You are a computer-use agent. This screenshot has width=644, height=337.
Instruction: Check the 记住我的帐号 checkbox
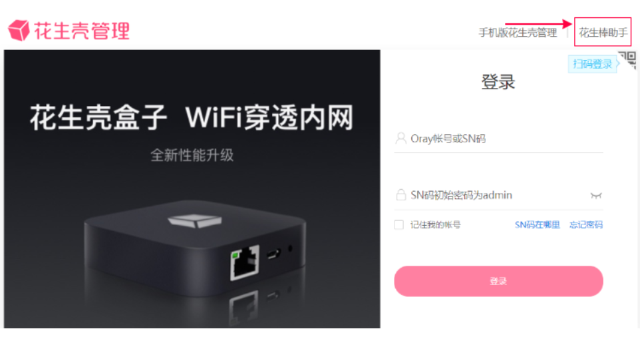pyautogui.click(x=399, y=224)
